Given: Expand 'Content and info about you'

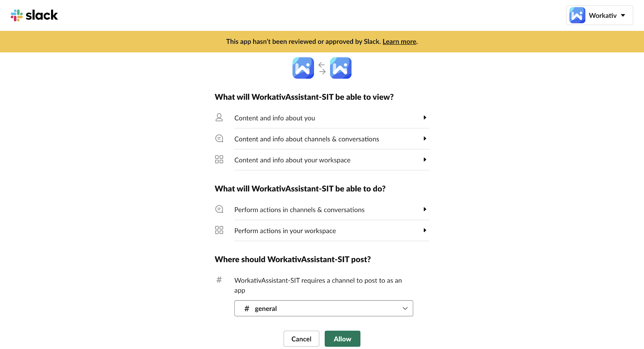Looking at the screenshot, I should pos(425,118).
